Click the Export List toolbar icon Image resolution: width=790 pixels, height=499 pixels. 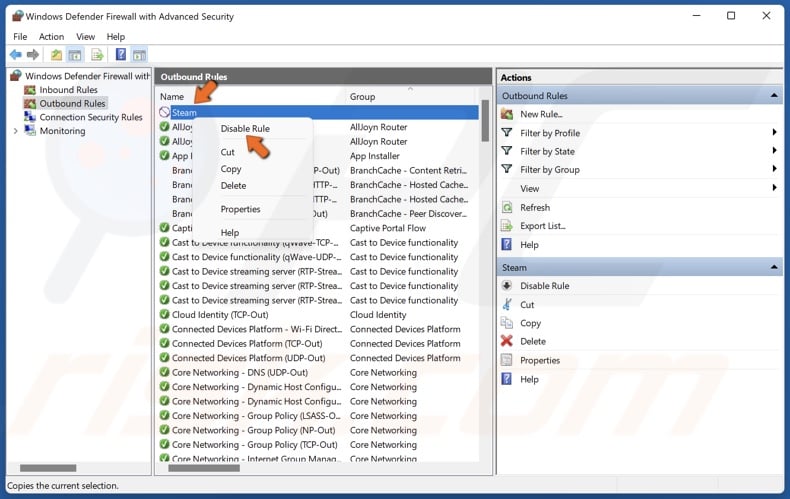tap(97, 55)
